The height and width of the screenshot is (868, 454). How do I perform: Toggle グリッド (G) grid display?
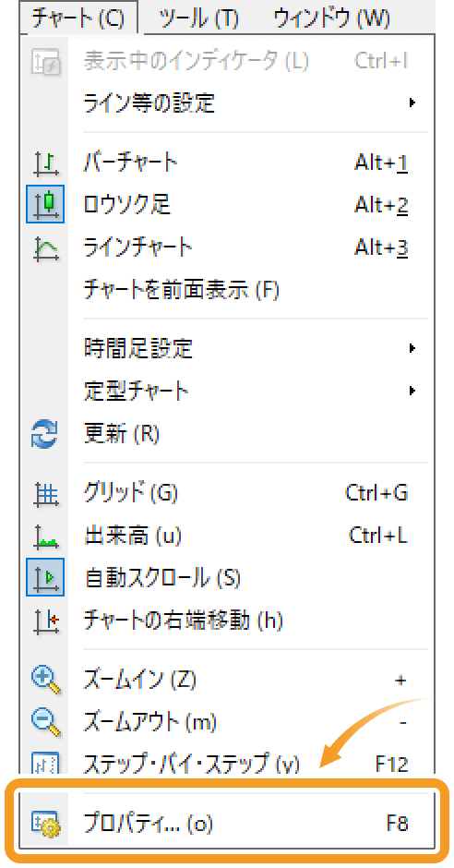228,492
